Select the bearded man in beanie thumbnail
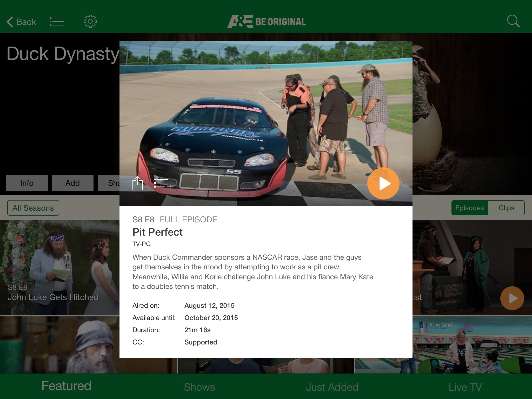The width and height of the screenshot is (532, 399). click(x=60, y=345)
